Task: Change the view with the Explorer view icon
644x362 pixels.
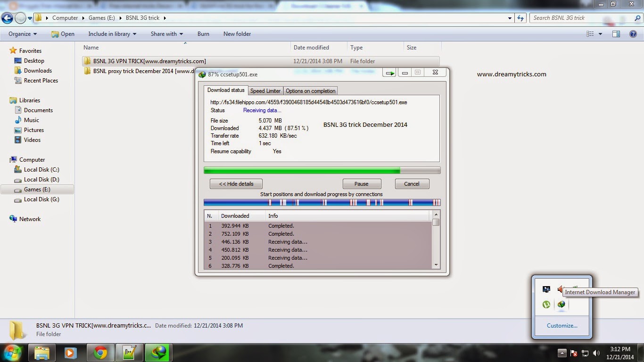Action: tap(590, 34)
